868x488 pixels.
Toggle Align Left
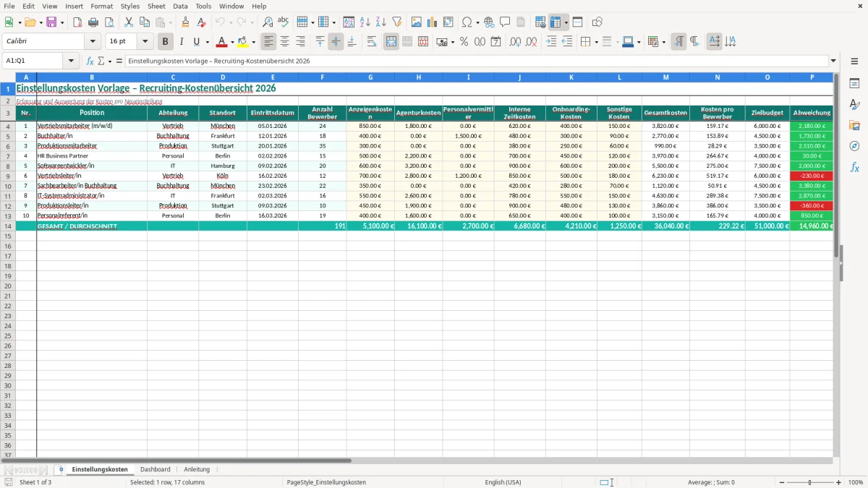[269, 42]
